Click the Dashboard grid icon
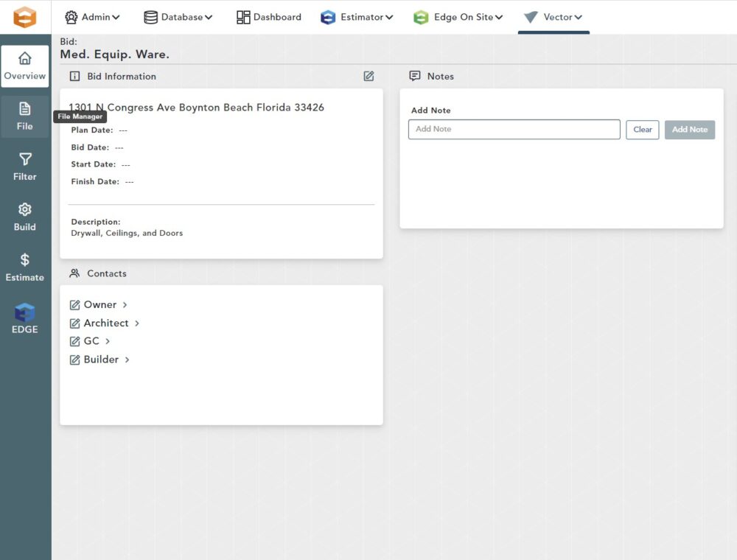 click(243, 18)
